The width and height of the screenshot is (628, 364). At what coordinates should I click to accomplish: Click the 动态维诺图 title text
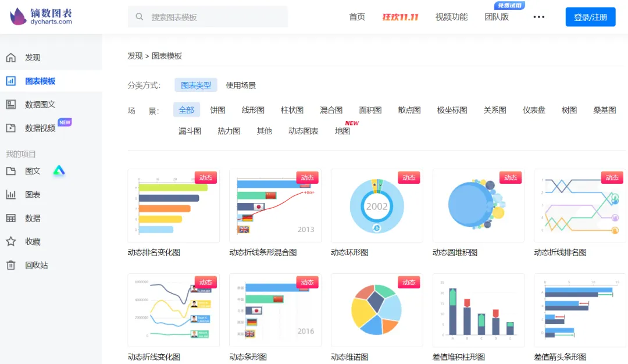point(349,357)
